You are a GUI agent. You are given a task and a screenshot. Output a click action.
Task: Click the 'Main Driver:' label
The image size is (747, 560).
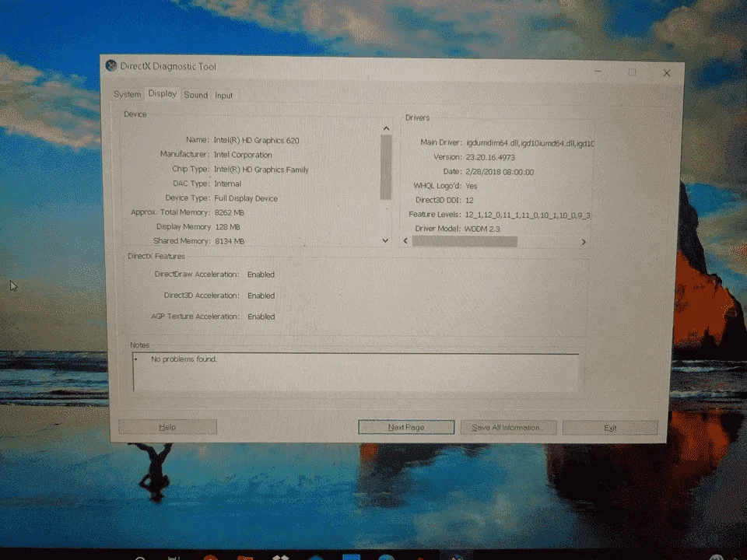[441, 142]
